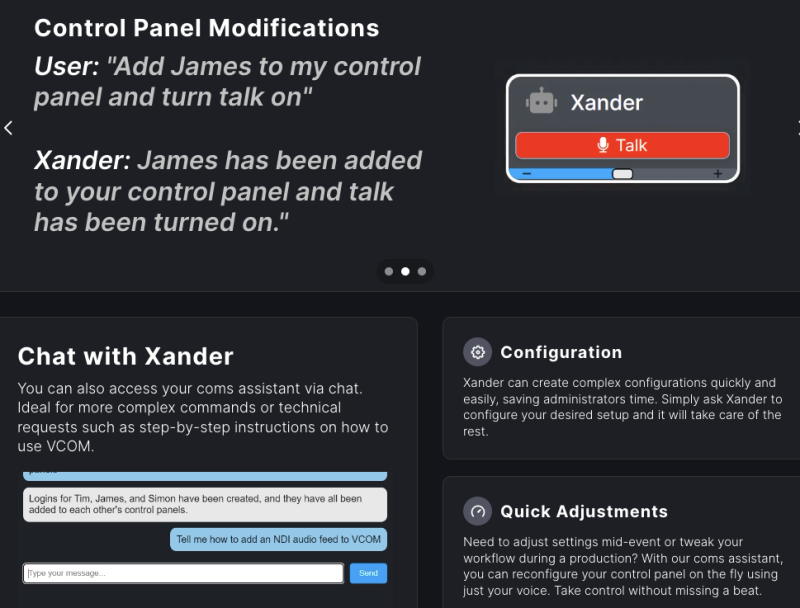Advance to next carousel slide arrow
The image size is (800, 608).
796,128
